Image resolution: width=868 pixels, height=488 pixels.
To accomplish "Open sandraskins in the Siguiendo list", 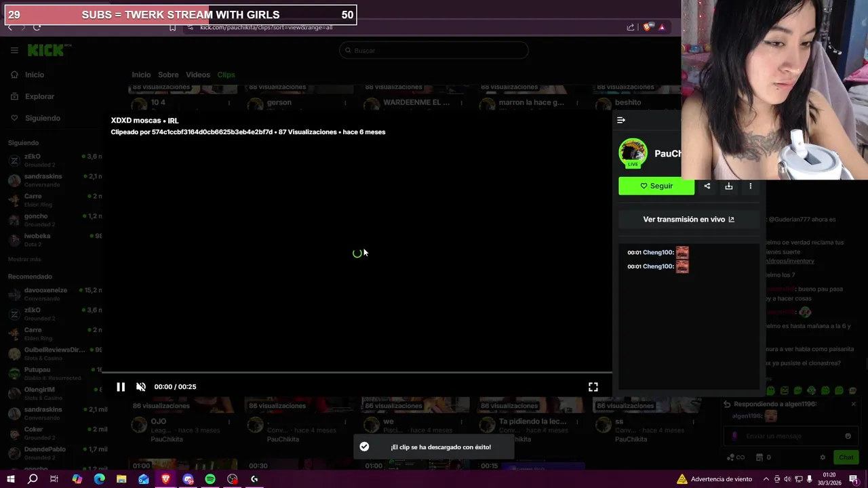I will click(x=54, y=180).
